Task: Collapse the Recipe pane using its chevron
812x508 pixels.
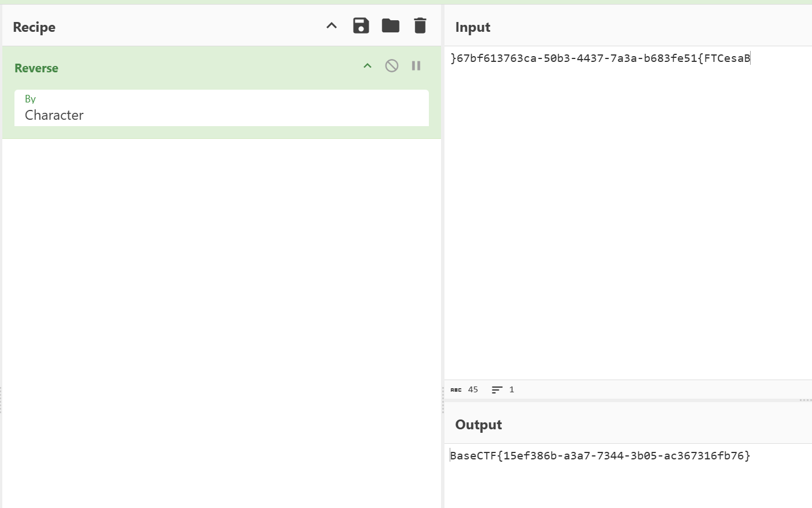Action: pos(332,26)
